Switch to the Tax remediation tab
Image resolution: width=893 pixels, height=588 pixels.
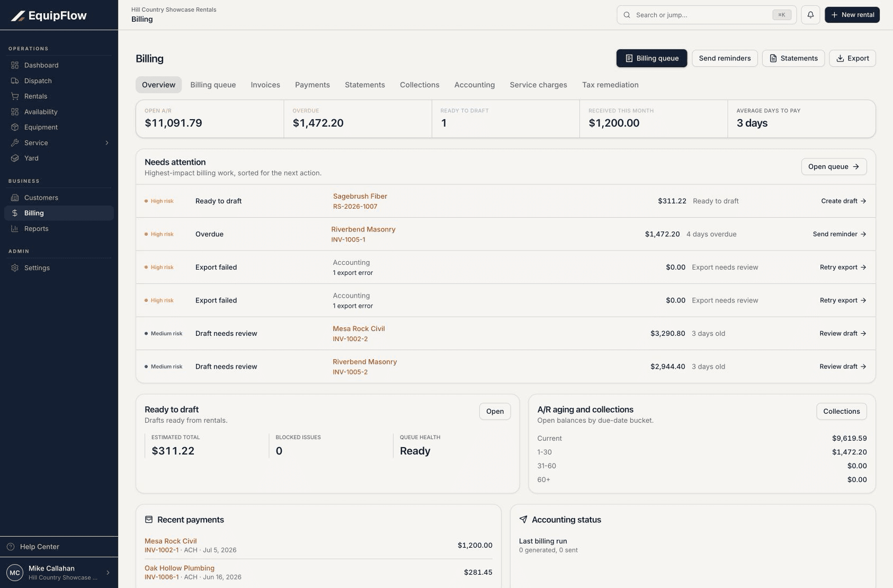tap(610, 85)
